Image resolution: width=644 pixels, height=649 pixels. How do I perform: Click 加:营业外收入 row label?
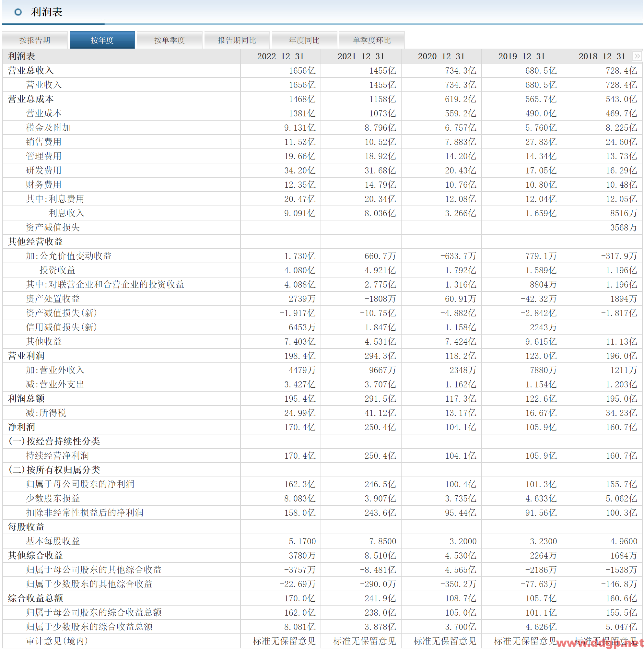(x=55, y=370)
